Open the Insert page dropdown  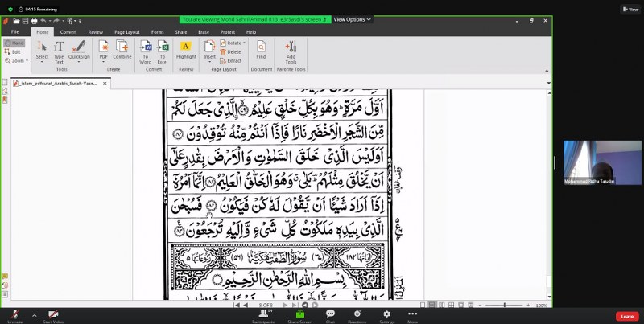point(209,51)
